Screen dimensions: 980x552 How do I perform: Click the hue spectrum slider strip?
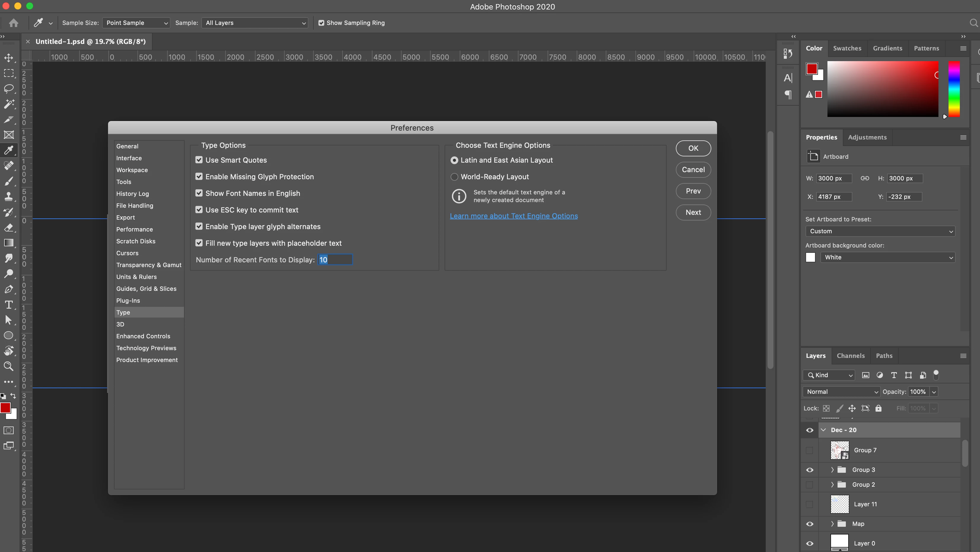click(x=954, y=89)
